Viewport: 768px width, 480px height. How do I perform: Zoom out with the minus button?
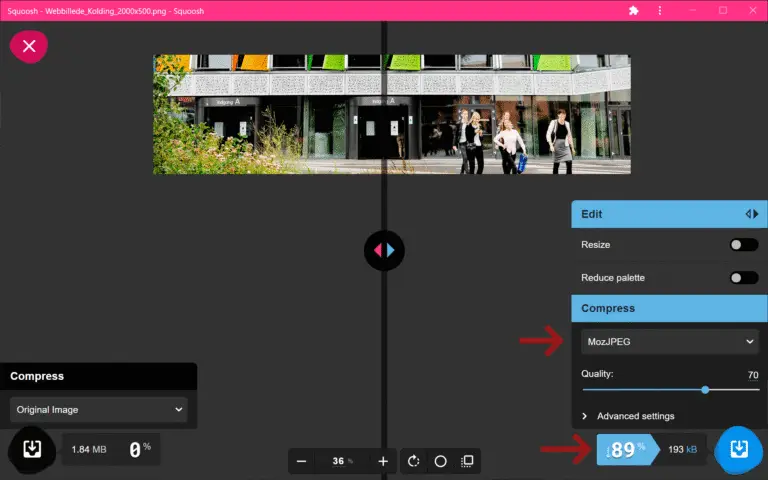[301, 461]
